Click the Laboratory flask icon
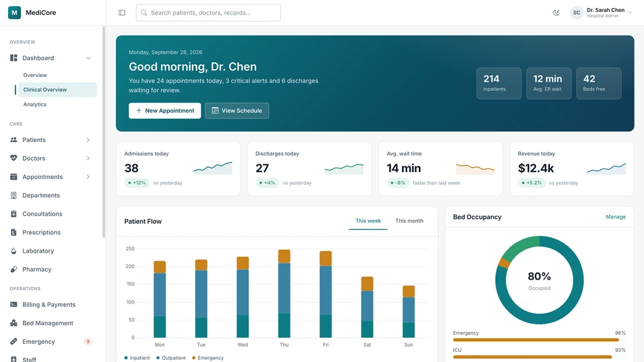This screenshot has width=644, height=362. [13, 251]
